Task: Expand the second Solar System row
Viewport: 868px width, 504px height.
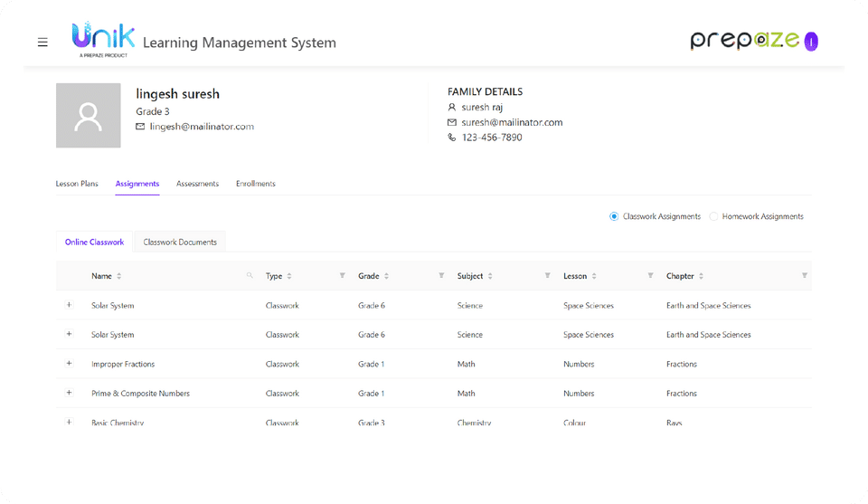Action: click(70, 334)
